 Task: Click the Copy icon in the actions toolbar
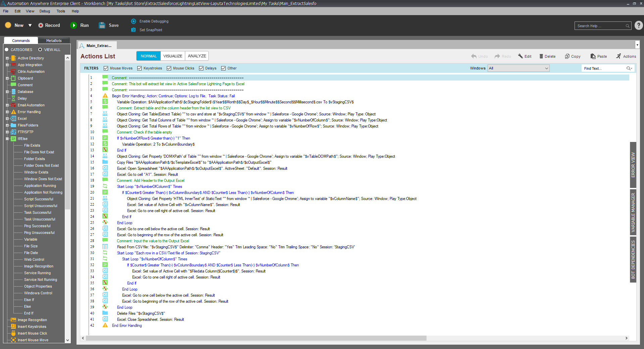567,56
